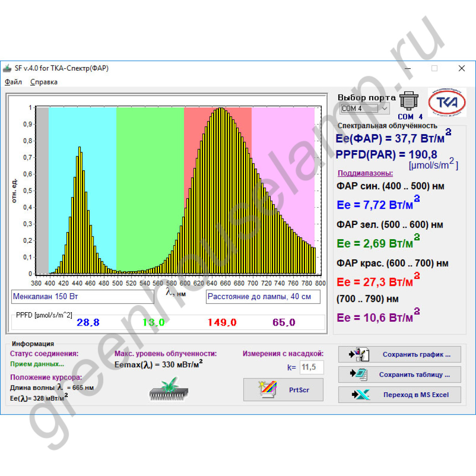This screenshot has height=476, width=476.
Task: Open the Справка menu
Action: pyautogui.click(x=44, y=82)
